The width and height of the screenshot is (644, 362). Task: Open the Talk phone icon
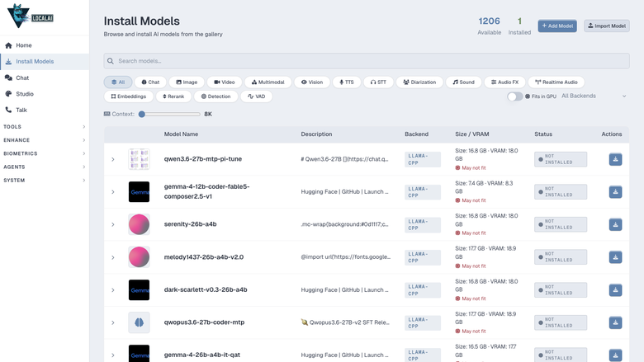tap(8, 110)
